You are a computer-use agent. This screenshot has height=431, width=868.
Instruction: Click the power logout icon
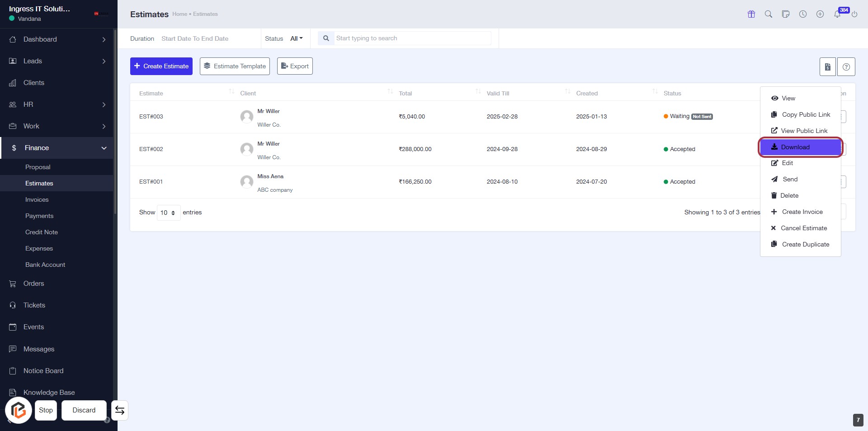854,14
